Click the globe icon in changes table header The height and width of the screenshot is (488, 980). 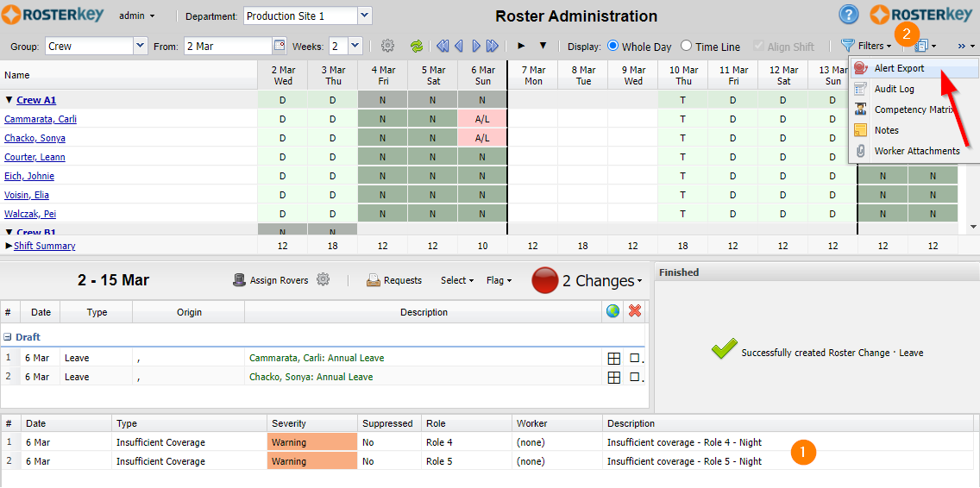[x=613, y=310]
